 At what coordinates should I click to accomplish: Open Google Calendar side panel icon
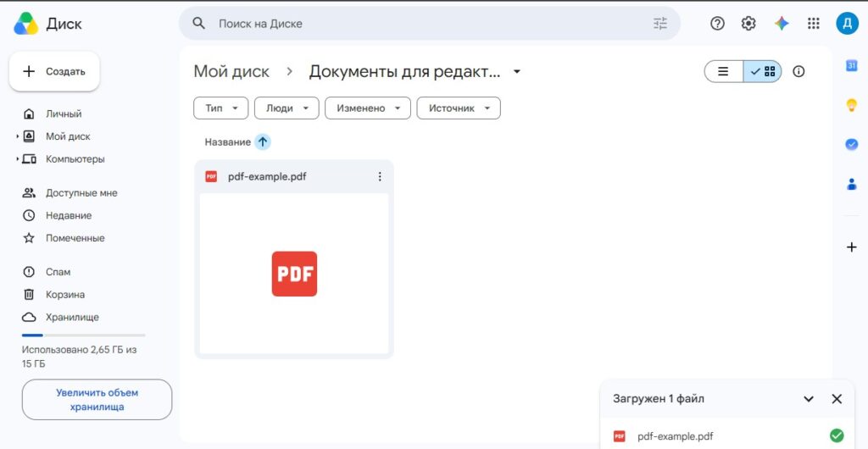coord(851,65)
